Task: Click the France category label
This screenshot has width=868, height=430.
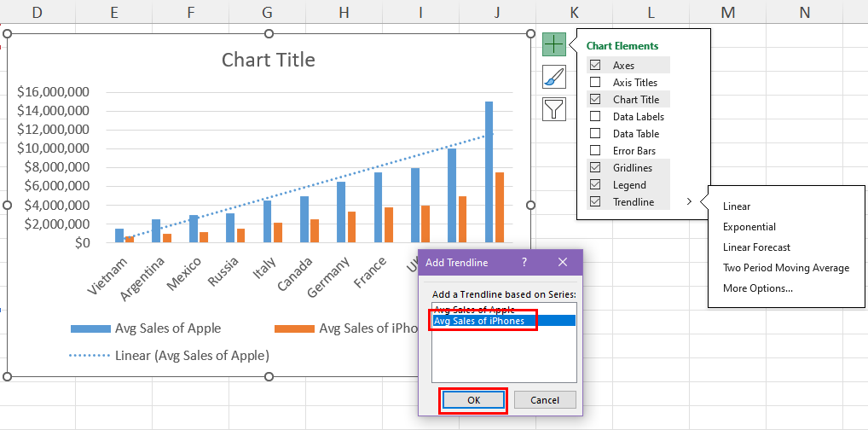Action: pos(370,273)
